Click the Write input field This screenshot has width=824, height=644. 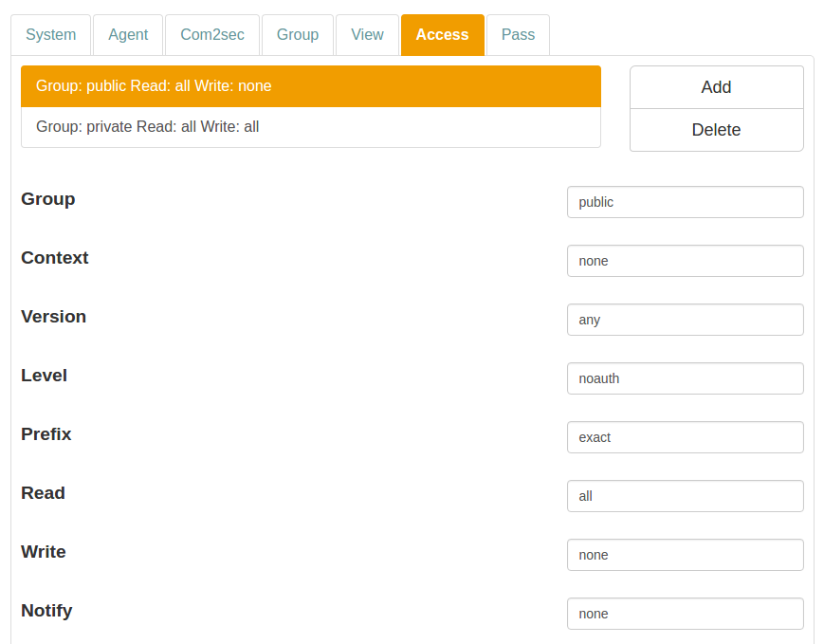coord(685,555)
